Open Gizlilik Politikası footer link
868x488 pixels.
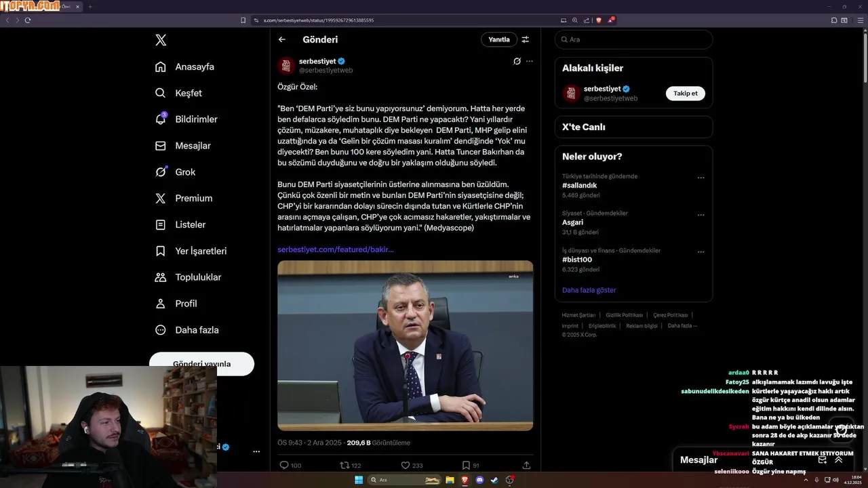[625, 315]
